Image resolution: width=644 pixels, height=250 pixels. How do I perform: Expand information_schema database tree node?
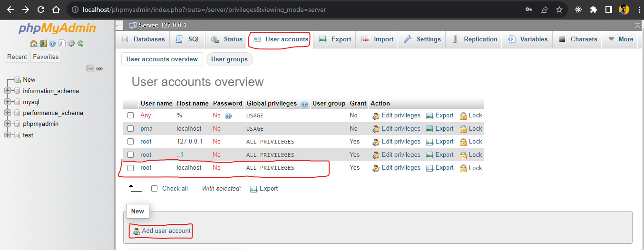8,91
